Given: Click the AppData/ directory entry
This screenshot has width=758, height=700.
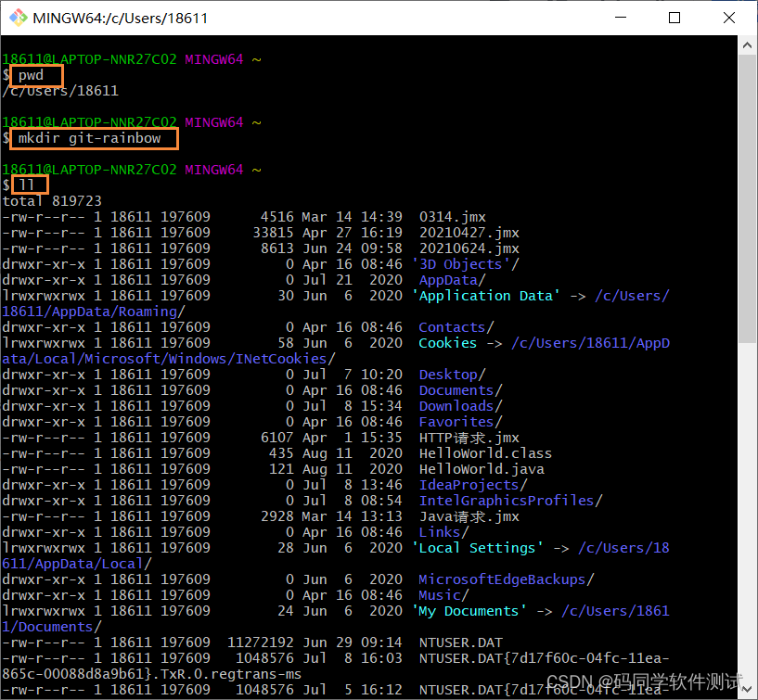Looking at the screenshot, I should tap(452, 280).
